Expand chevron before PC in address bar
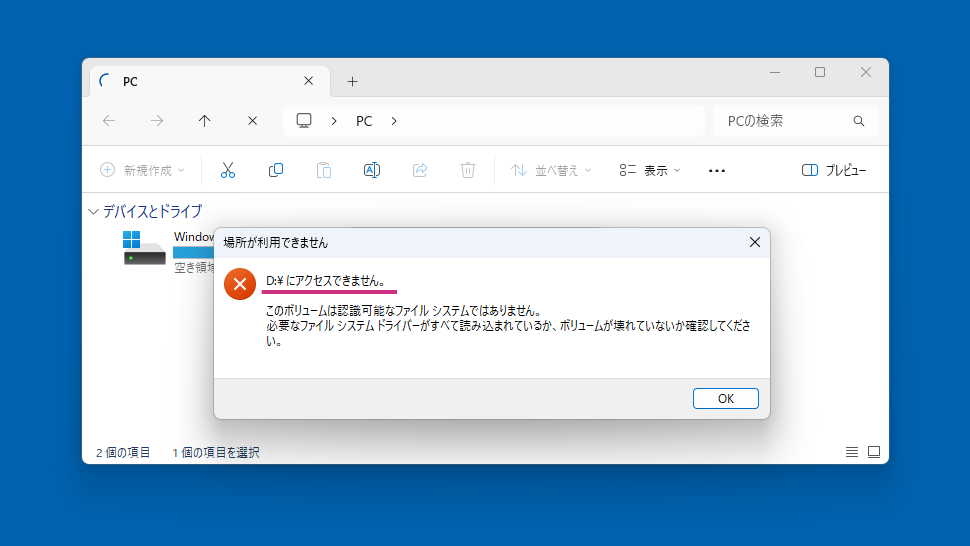Viewport: 970px width, 546px height. coord(334,121)
